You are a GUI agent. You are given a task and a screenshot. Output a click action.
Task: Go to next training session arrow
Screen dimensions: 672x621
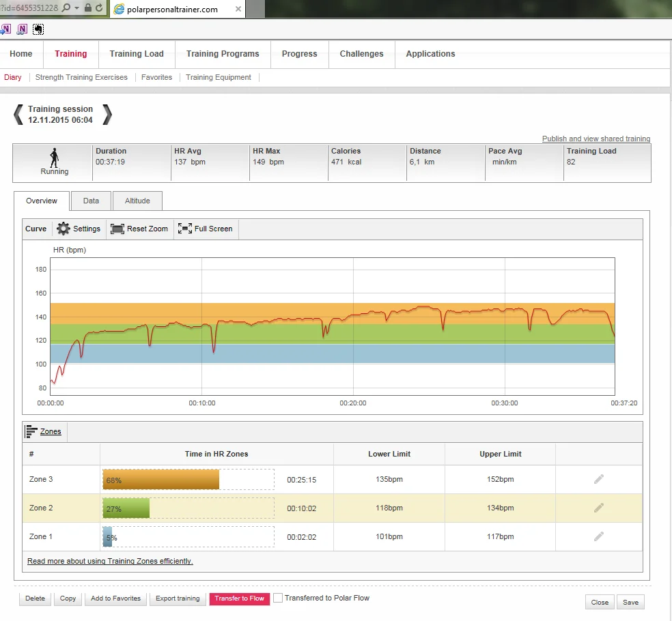(x=107, y=115)
